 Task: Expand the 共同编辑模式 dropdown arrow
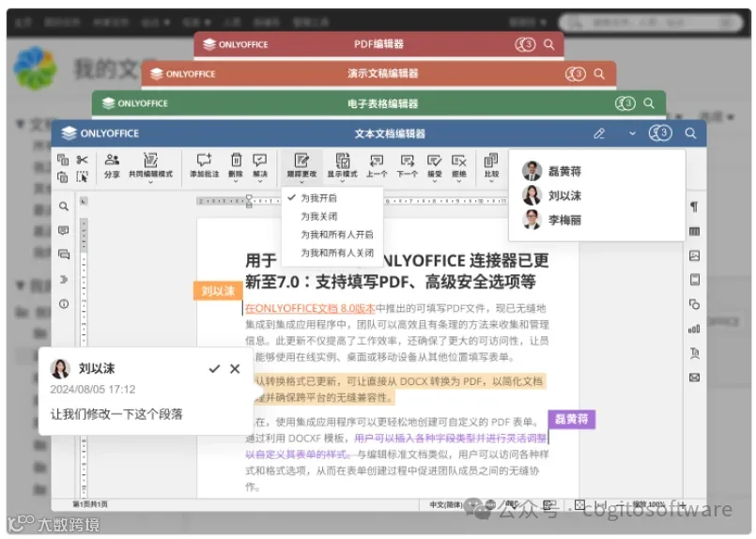tap(150, 182)
